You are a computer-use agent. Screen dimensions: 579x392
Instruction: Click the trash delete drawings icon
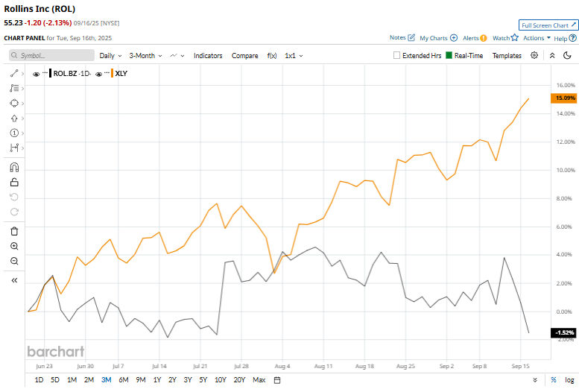tap(14, 231)
